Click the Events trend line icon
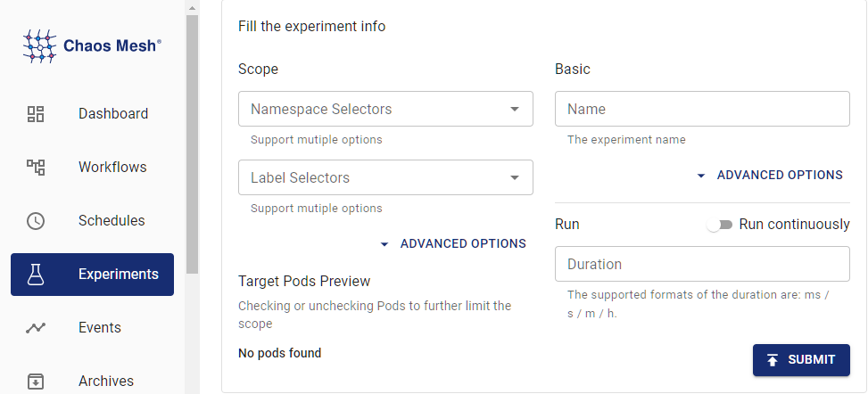This screenshot has width=868, height=394. click(36, 328)
